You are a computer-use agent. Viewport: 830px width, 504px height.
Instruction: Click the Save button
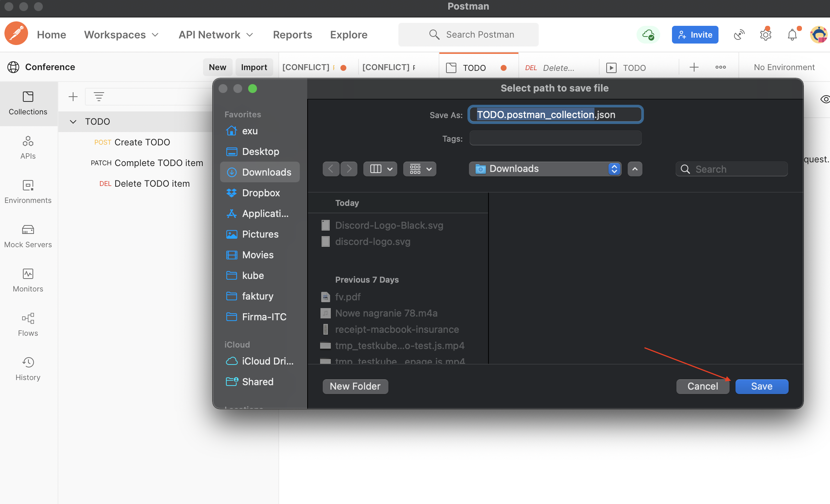[x=761, y=386]
